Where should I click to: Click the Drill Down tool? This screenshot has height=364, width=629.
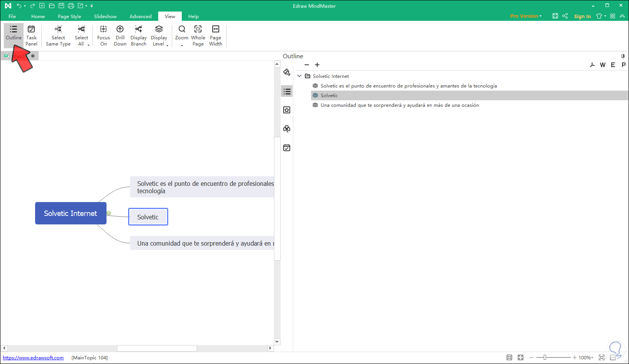click(x=120, y=36)
